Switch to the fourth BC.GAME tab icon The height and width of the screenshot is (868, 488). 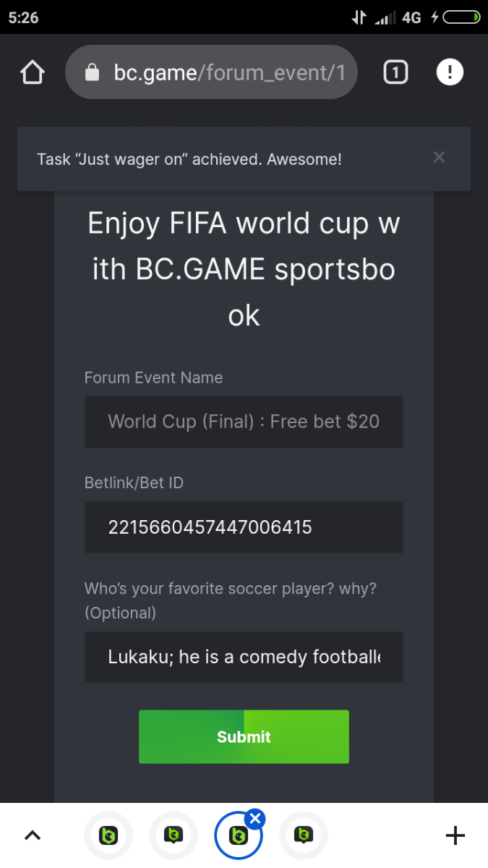304,835
